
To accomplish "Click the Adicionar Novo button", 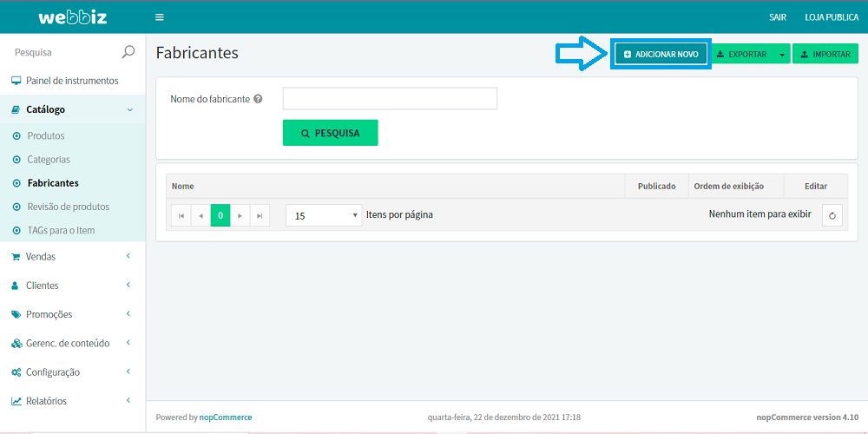I will coord(661,54).
